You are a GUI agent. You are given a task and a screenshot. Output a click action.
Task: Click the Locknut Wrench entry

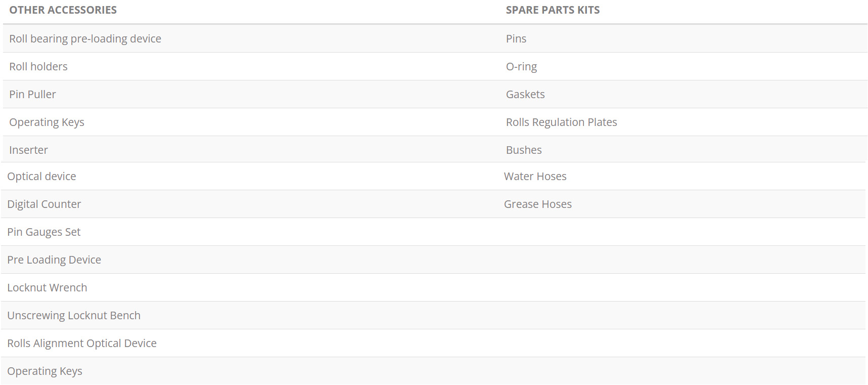point(47,288)
